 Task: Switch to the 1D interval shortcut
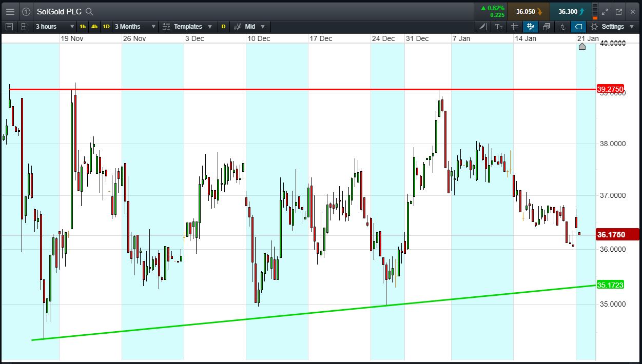[x=106, y=26]
